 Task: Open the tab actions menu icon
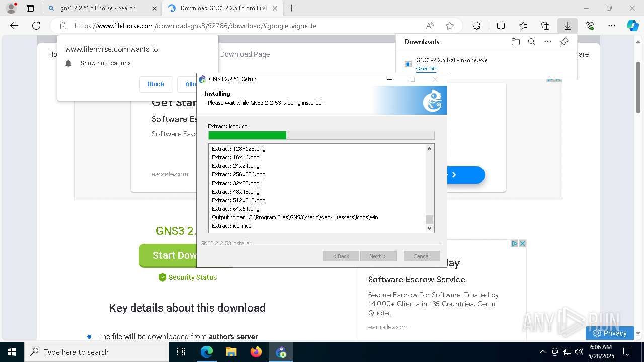click(30, 8)
